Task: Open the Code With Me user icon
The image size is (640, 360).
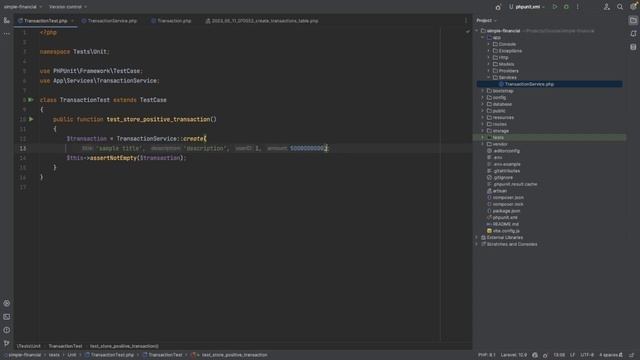Action: (x=607, y=7)
